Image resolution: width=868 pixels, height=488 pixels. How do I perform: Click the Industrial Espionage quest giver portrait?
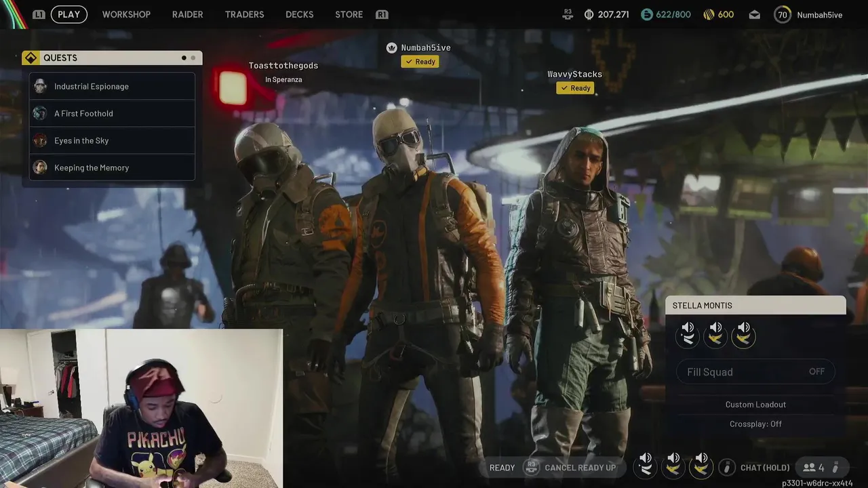pos(40,86)
